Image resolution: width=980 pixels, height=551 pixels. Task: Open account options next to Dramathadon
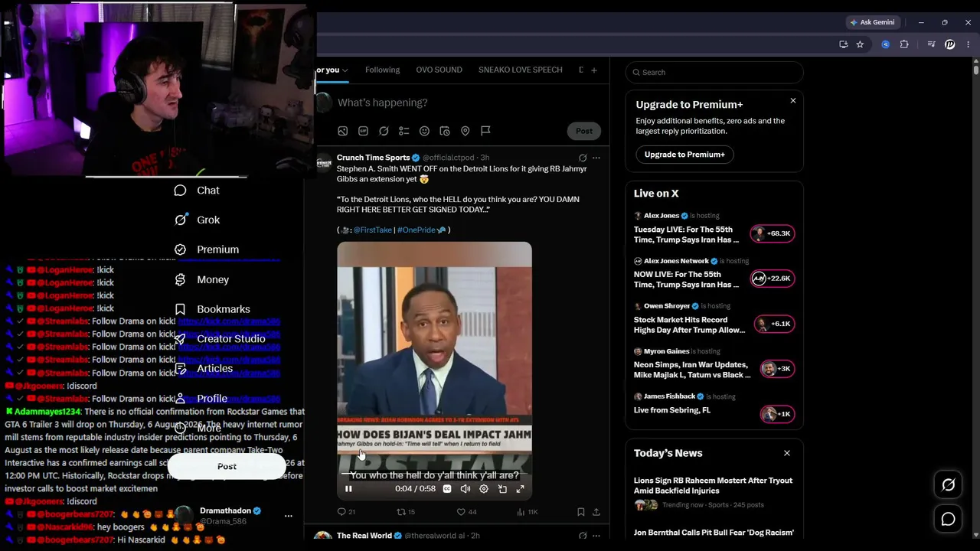point(289,516)
